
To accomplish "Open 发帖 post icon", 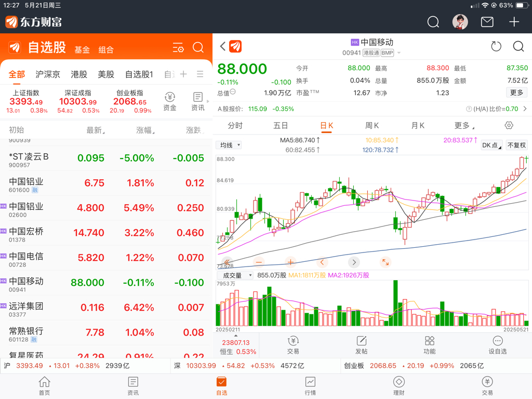I will pos(362,345).
